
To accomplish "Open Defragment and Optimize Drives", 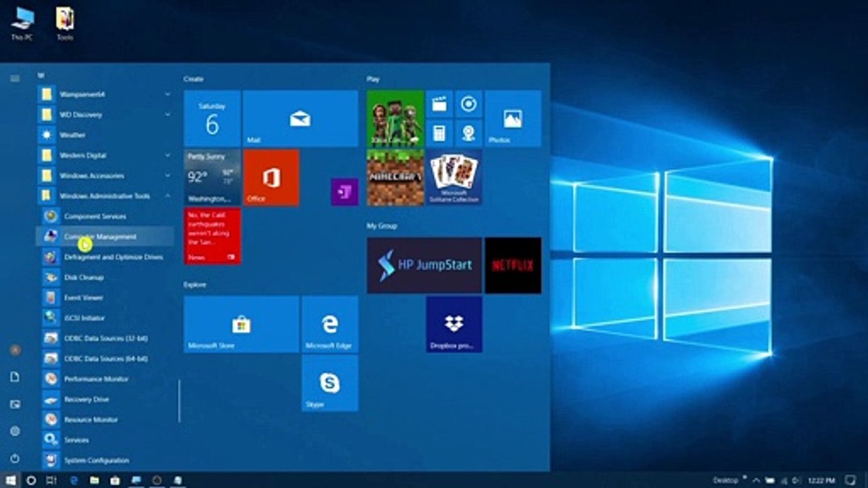I will [x=105, y=257].
